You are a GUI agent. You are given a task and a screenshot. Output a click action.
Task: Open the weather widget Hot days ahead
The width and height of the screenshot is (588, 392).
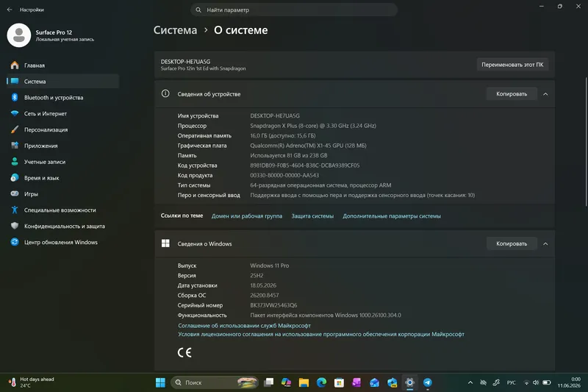coord(32,382)
